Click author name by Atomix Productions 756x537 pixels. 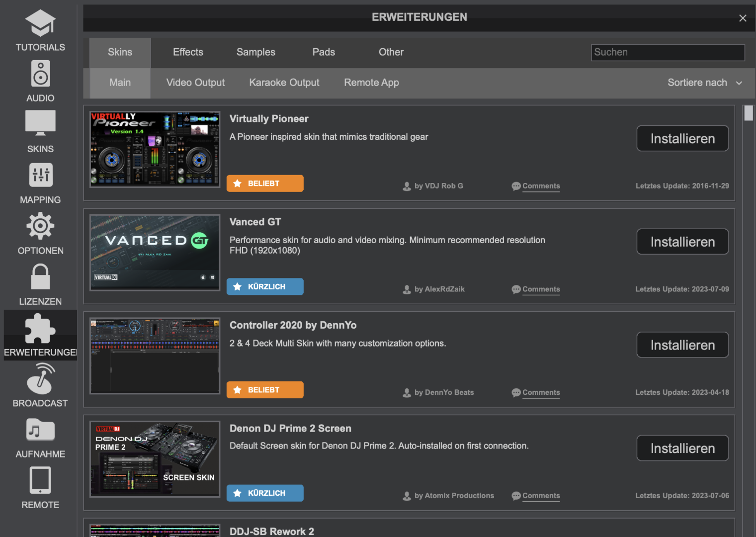pos(454,496)
